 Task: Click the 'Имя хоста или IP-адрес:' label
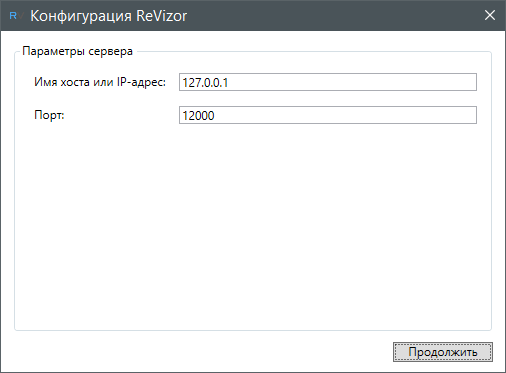coord(100,82)
